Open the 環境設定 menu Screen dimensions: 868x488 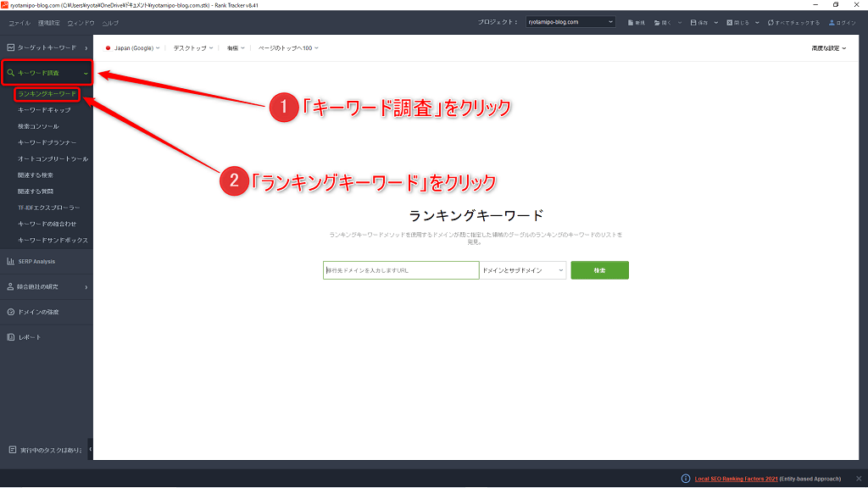coord(49,22)
